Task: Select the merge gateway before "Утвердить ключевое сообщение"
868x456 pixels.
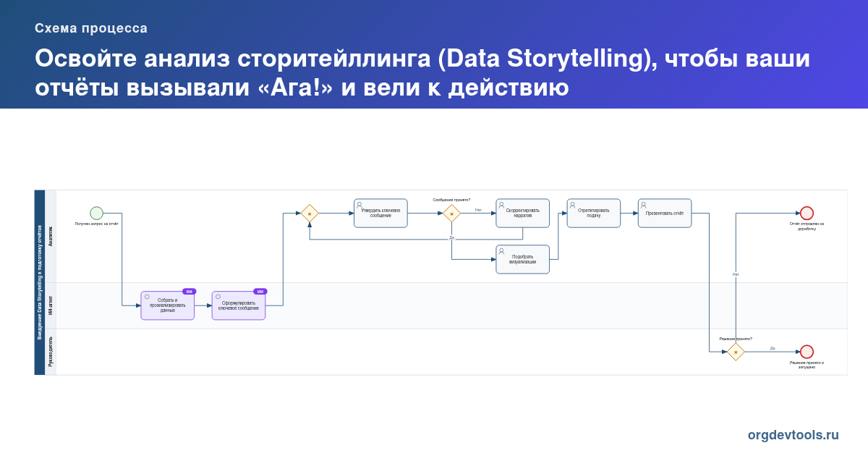Action: coord(310,213)
